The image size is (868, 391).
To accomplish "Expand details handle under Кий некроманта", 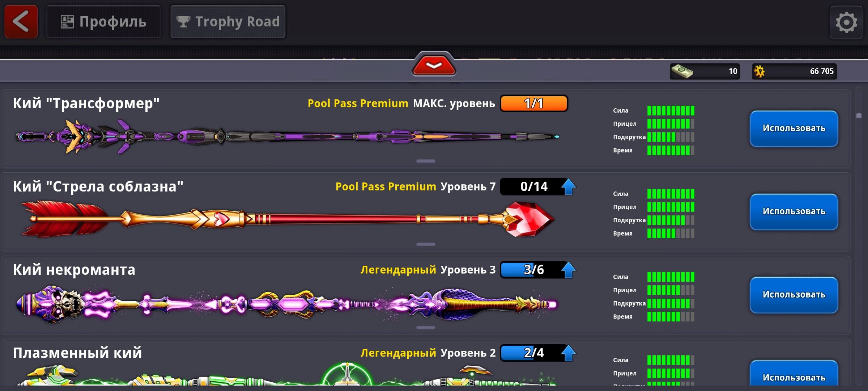I will coord(426,328).
